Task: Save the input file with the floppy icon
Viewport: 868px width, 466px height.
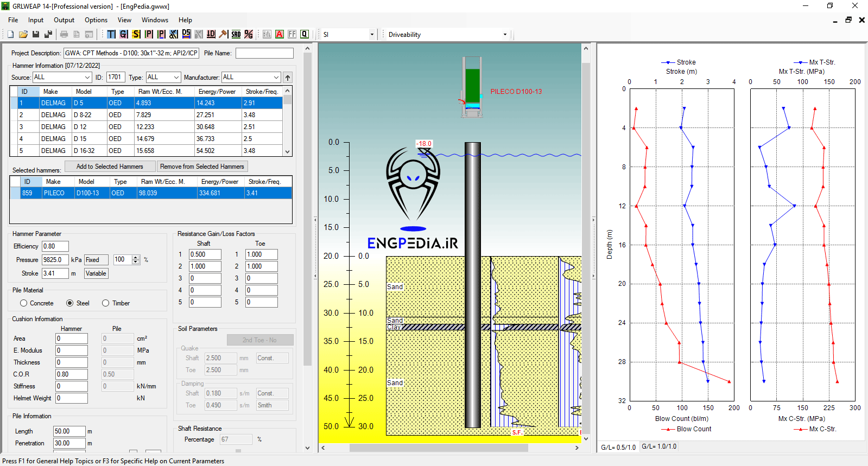Action: point(36,34)
